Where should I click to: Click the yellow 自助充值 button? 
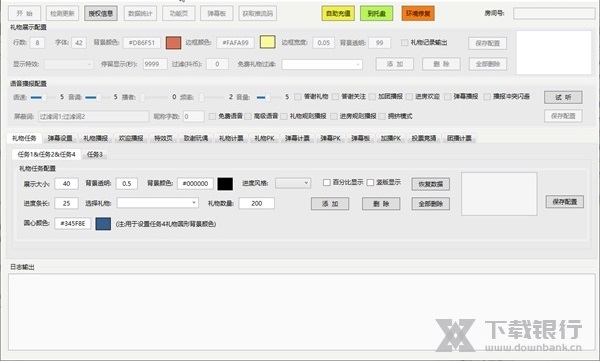click(338, 13)
